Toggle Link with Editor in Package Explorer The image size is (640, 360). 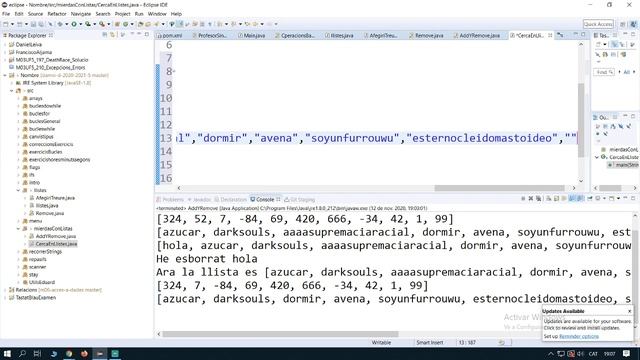[x=113, y=35]
